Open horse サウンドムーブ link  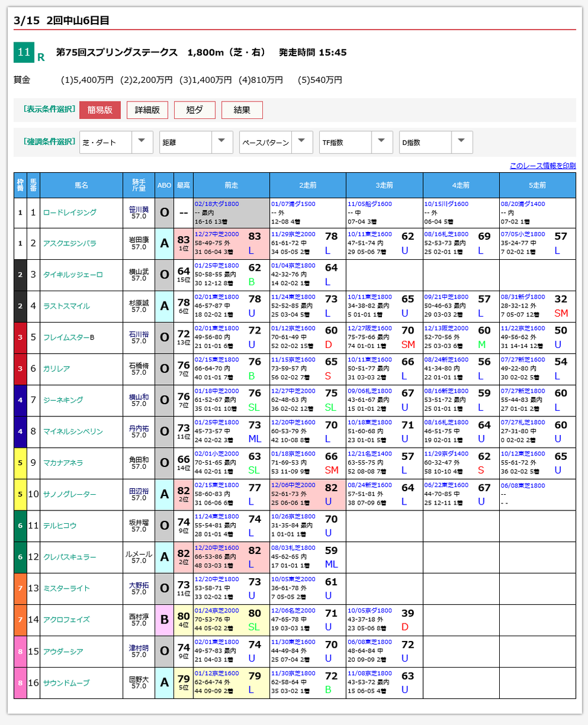66,683
